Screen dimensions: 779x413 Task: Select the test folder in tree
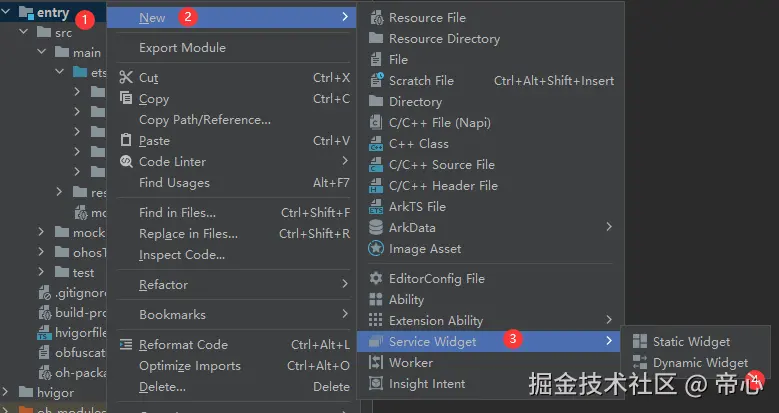[83, 272]
